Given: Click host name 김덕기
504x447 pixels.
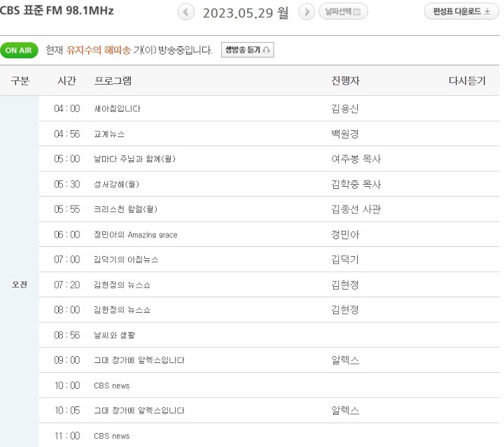Looking at the screenshot, I should tap(345, 260).
